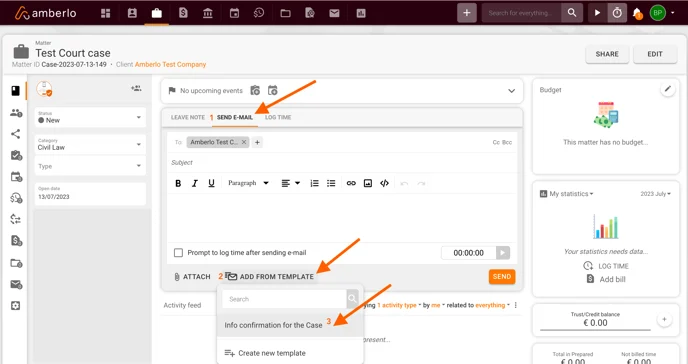Click the amberlo logo
This screenshot has height=364, width=688.
(46, 13)
